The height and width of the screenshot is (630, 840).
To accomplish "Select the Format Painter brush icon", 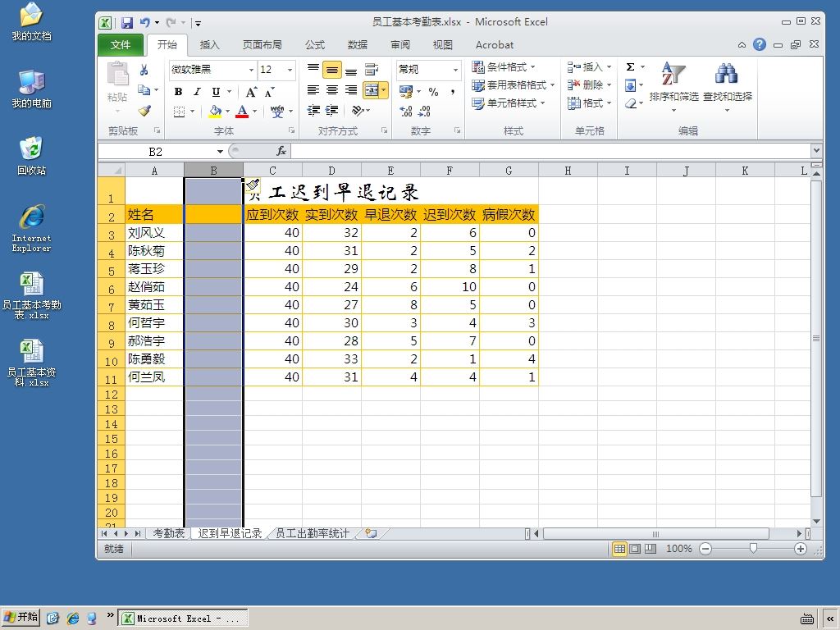I will pyautogui.click(x=144, y=111).
